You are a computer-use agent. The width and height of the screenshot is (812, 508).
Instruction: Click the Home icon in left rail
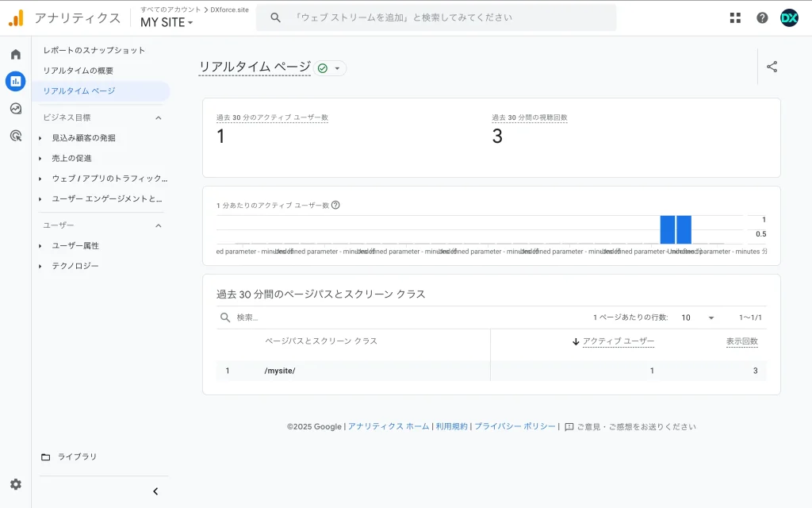pos(15,55)
